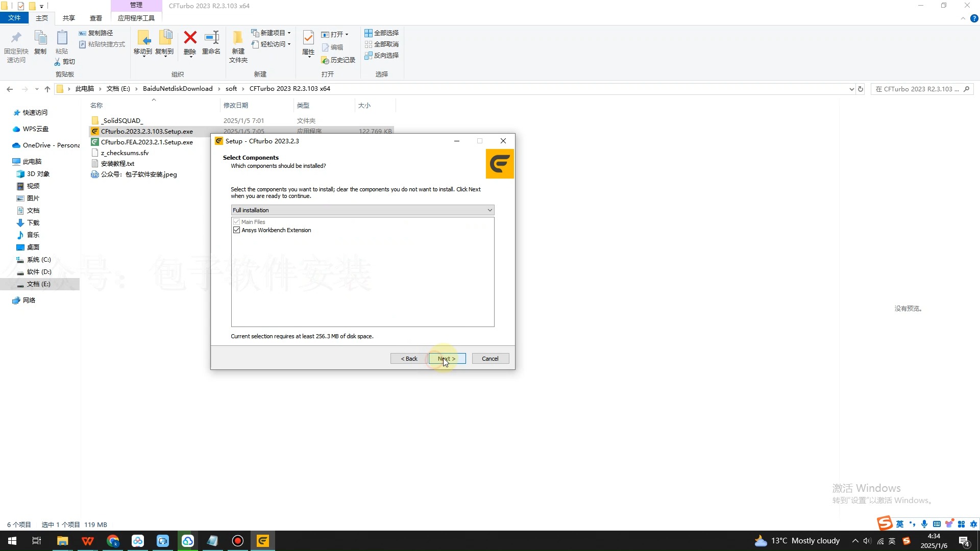The height and width of the screenshot is (551, 980).
Task: Open Full installation dropdown
Action: tap(362, 210)
